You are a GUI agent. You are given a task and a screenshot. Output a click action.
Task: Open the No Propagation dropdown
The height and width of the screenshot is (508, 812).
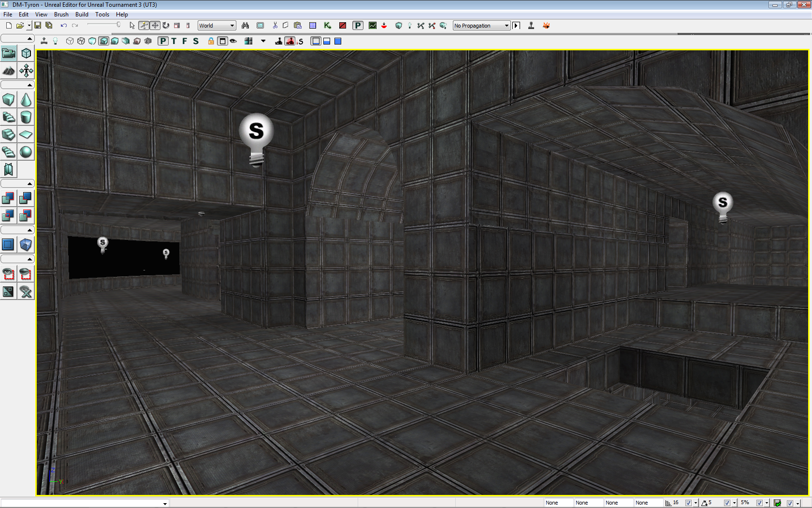[x=481, y=26]
